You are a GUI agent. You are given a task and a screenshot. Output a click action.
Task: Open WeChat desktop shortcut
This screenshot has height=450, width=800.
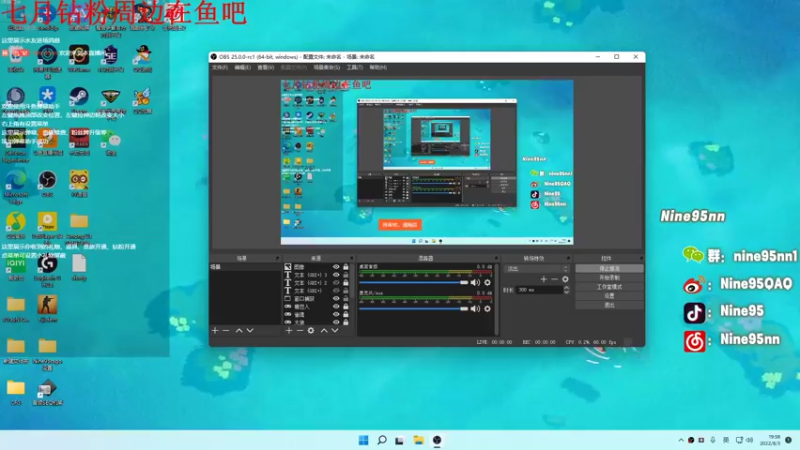tap(111, 142)
